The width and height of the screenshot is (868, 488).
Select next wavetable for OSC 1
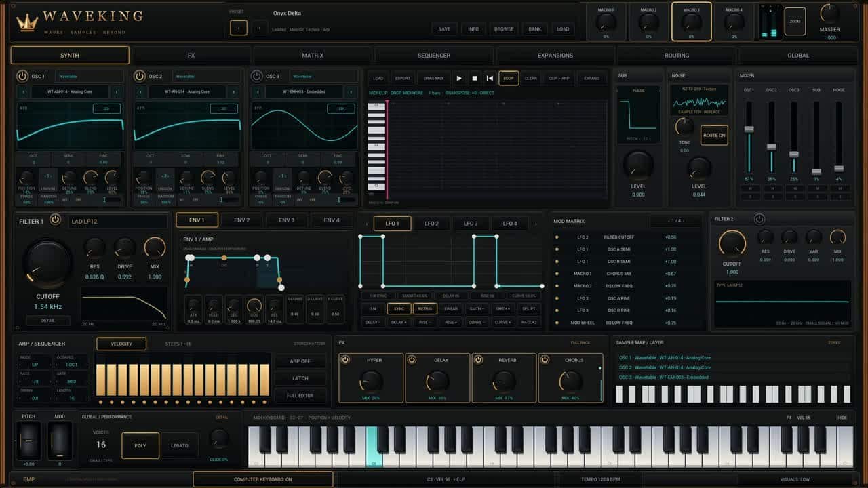coord(116,91)
